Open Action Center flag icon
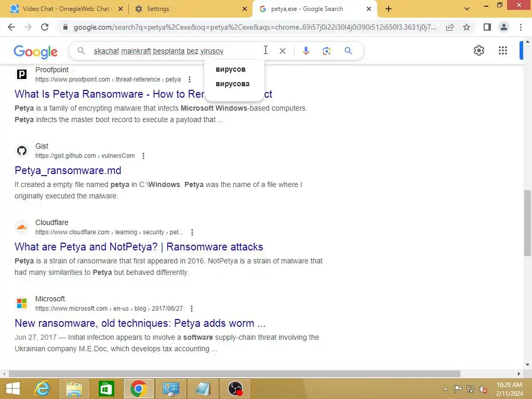Viewport: 532px width, 399px height. (x=458, y=389)
